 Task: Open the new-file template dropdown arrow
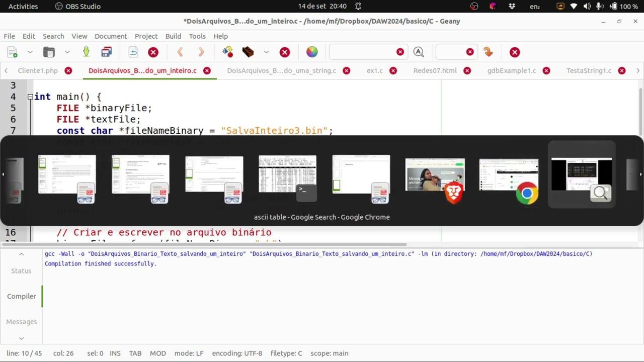pos(30,52)
